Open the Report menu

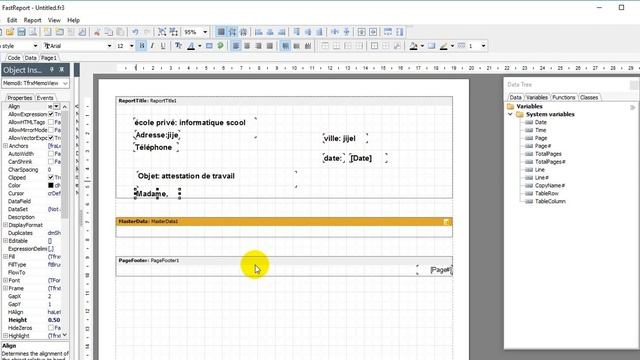(x=32, y=20)
